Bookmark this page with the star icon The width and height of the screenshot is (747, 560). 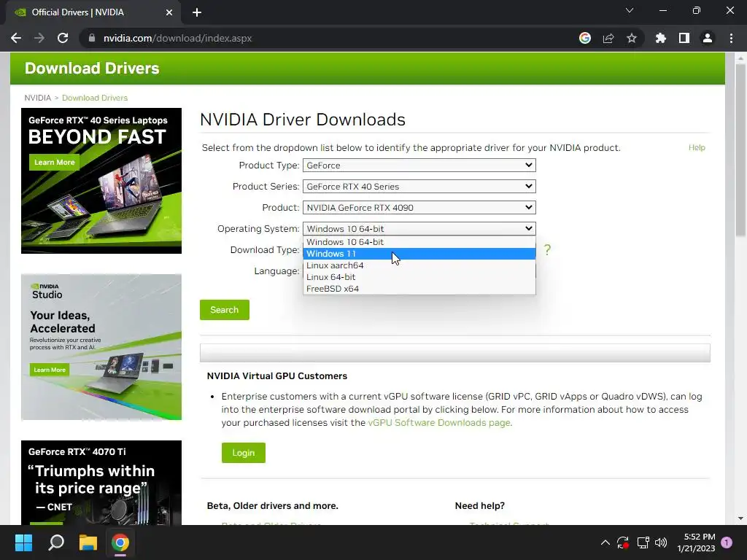[x=632, y=38]
